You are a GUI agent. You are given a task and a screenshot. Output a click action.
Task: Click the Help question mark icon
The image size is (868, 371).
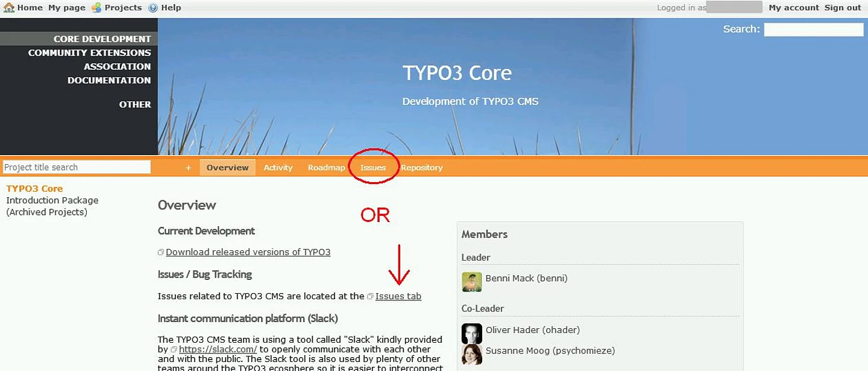pyautogui.click(x=153, y=8)
